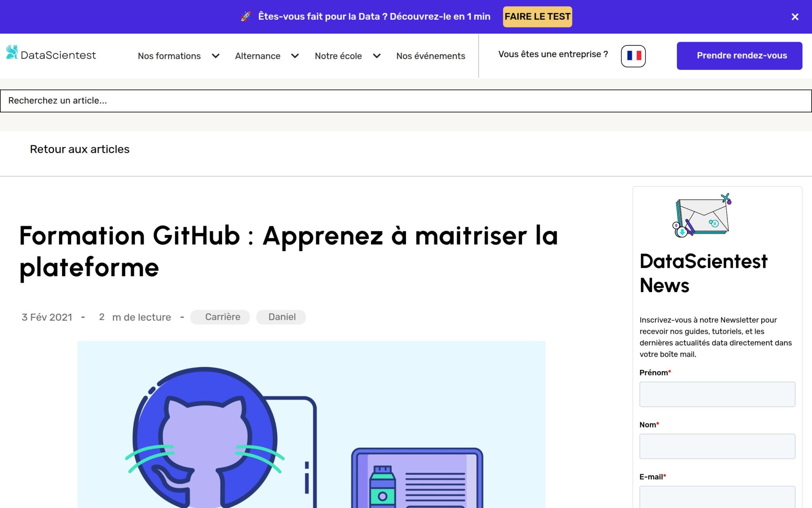
Task: Focus the E-mail input field
Action: click(717, 497)
